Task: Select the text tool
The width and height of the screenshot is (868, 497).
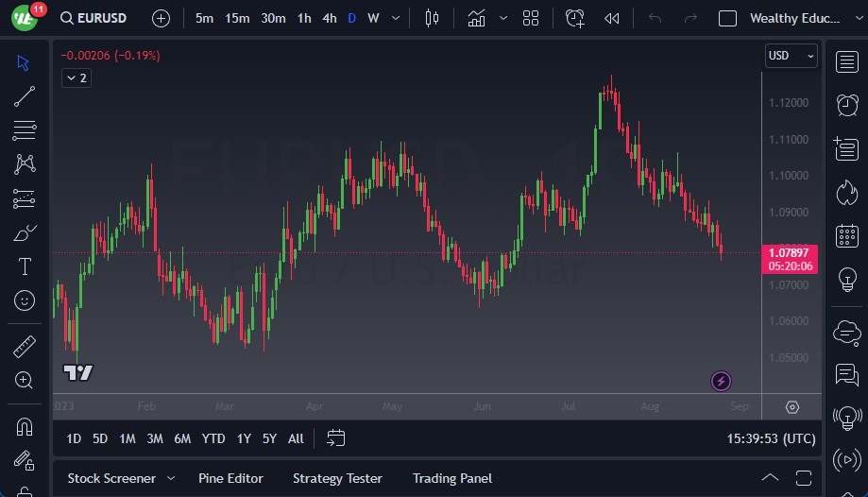Action: [x=25, y=266]
